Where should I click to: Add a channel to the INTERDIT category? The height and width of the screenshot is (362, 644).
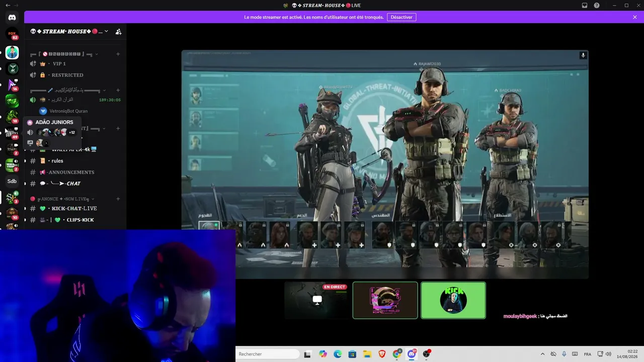pyautogui.click(x=118, y=54)
